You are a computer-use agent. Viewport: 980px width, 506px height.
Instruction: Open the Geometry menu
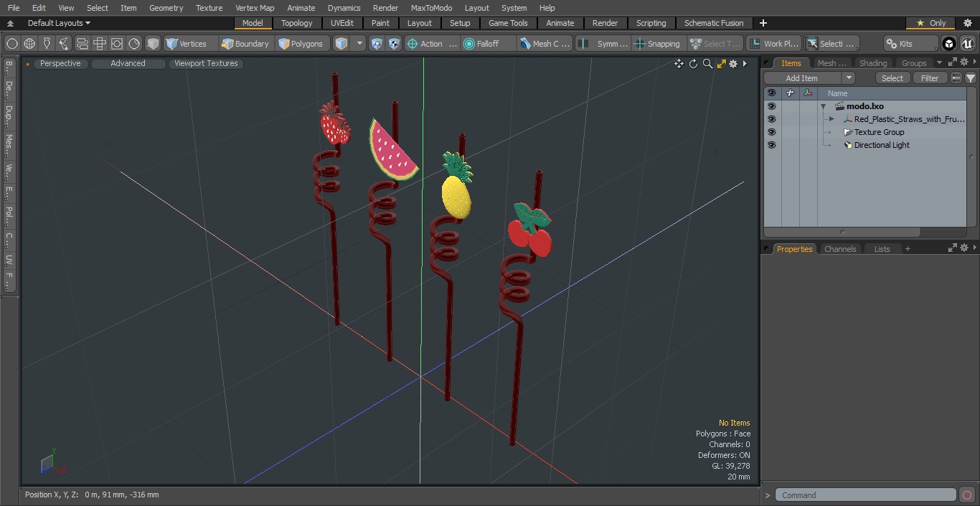coord(166,8)
